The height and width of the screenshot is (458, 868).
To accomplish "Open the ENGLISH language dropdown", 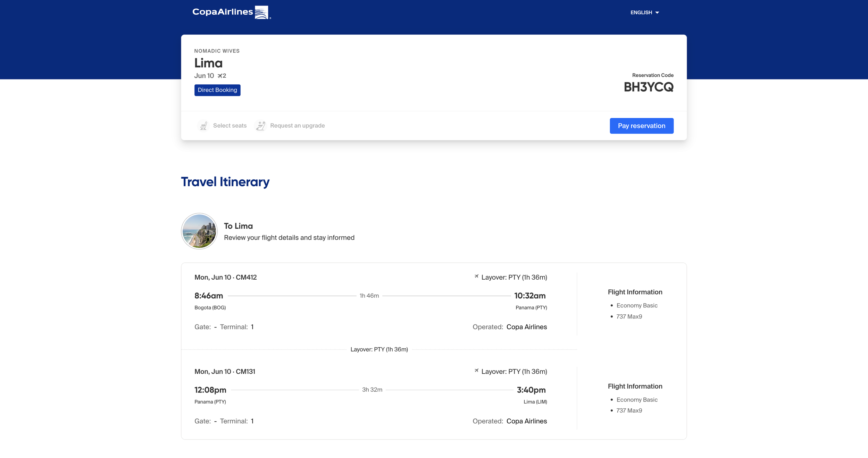I will tap(641, 12).
